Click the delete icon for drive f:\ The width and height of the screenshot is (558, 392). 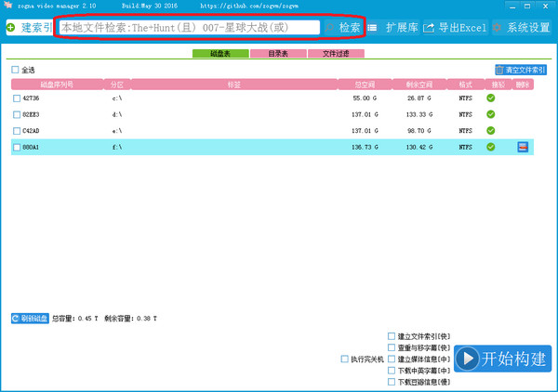tap(523, 147)
